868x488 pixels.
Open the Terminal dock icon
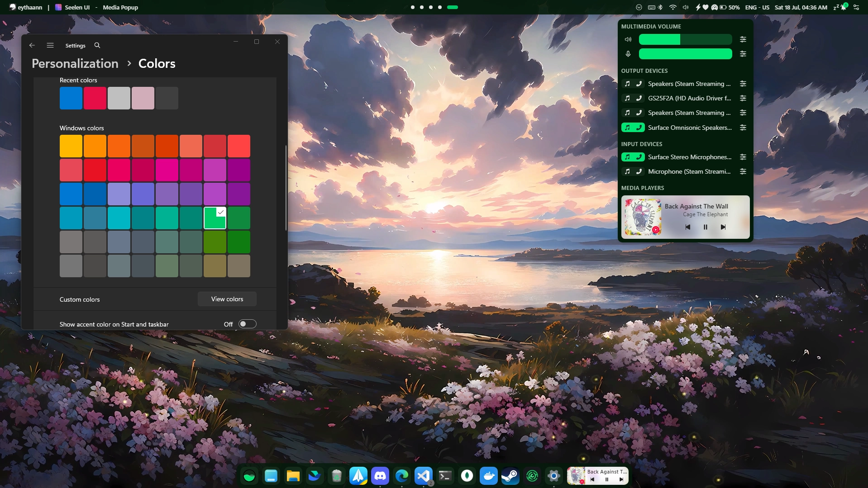(445, 476)
